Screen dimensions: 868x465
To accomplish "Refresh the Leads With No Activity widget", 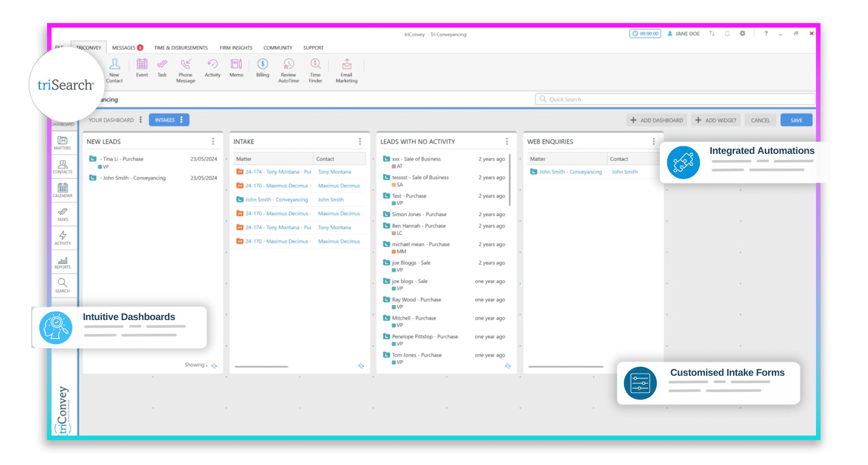I will point(508,366).
